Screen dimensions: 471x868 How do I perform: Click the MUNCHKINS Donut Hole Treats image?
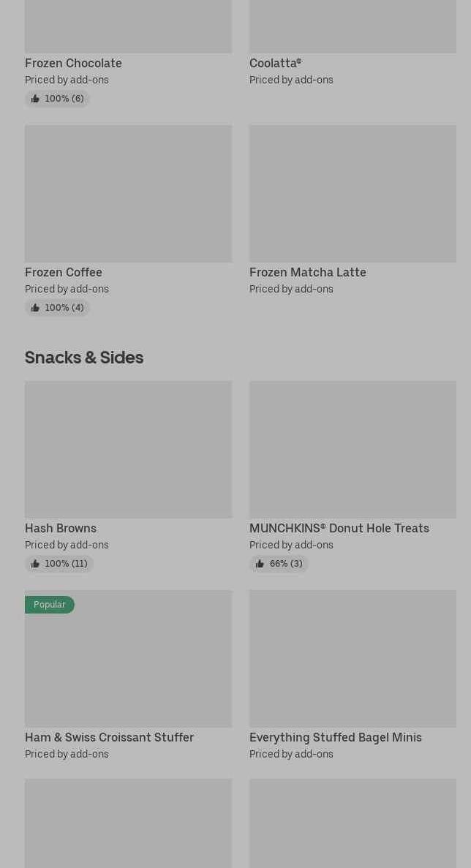(353, 450)
